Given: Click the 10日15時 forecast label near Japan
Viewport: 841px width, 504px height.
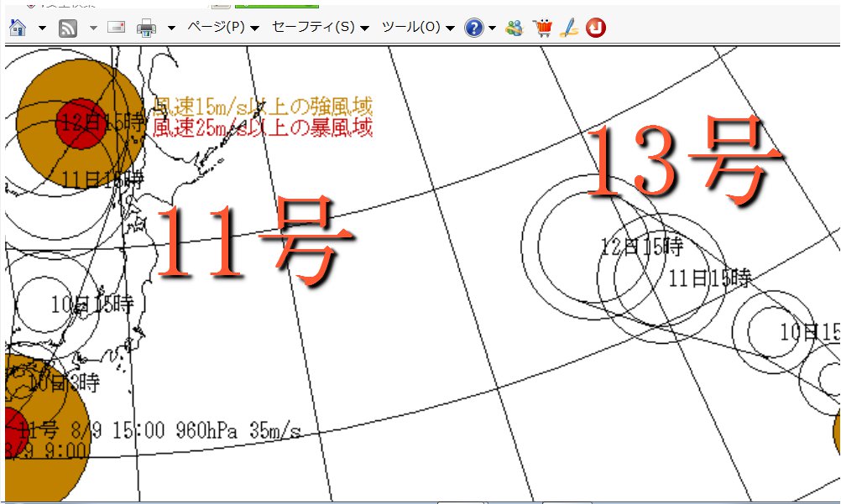Looking at the screenshot, I should [x=91, y=304].
